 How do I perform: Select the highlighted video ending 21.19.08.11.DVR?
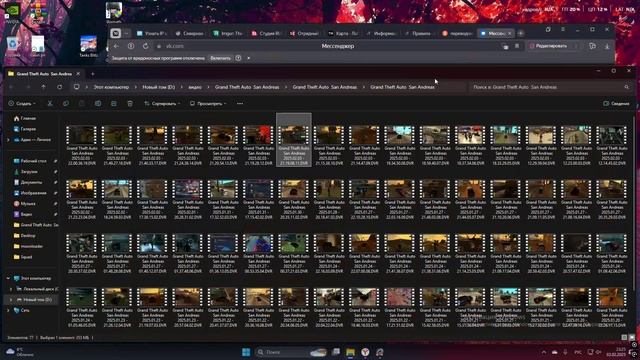294,140
